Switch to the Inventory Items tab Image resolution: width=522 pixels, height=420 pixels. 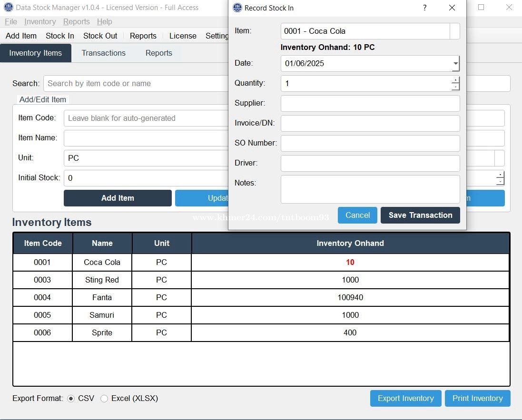click(x=36, y=53)
